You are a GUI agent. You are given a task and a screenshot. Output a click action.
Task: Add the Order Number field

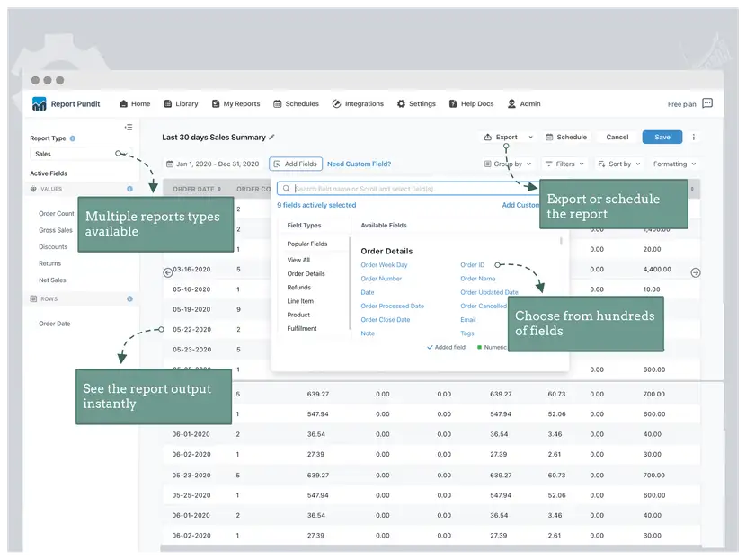click(381, 279)
